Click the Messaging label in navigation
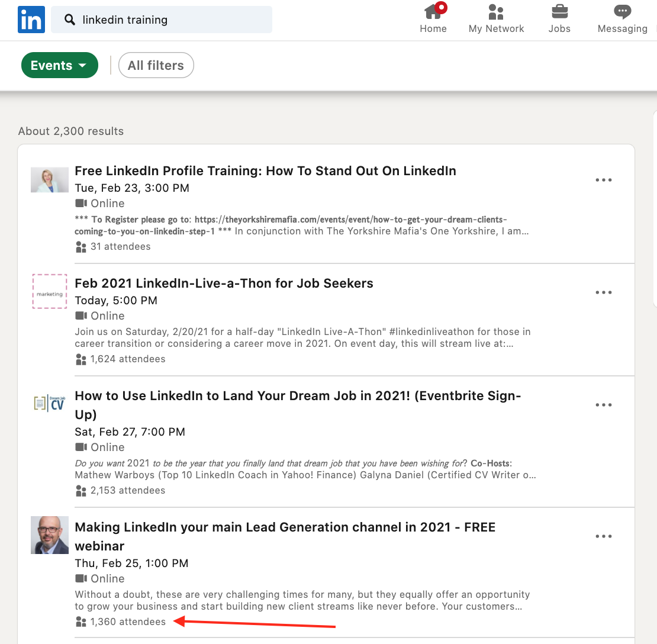This screenshot has height=644, width=657. click(622, 28)
